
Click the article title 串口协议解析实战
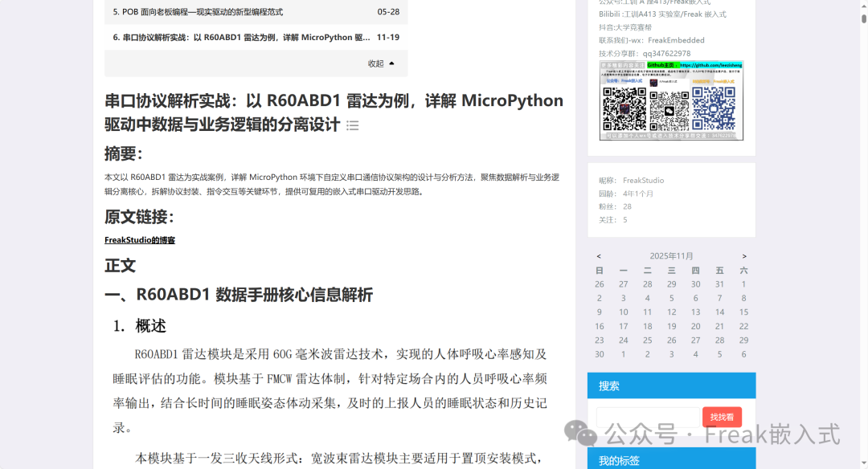coord(334,112)
